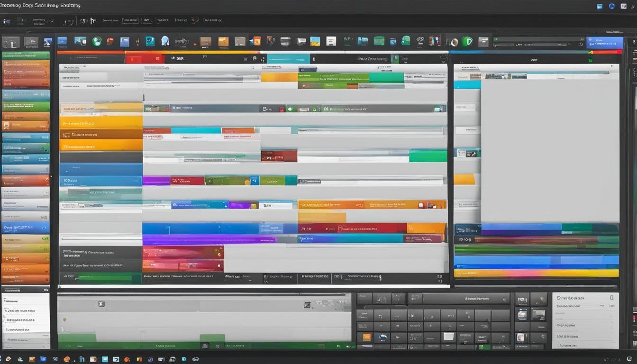Click the orange icon with blue arrow

[255, 41]
